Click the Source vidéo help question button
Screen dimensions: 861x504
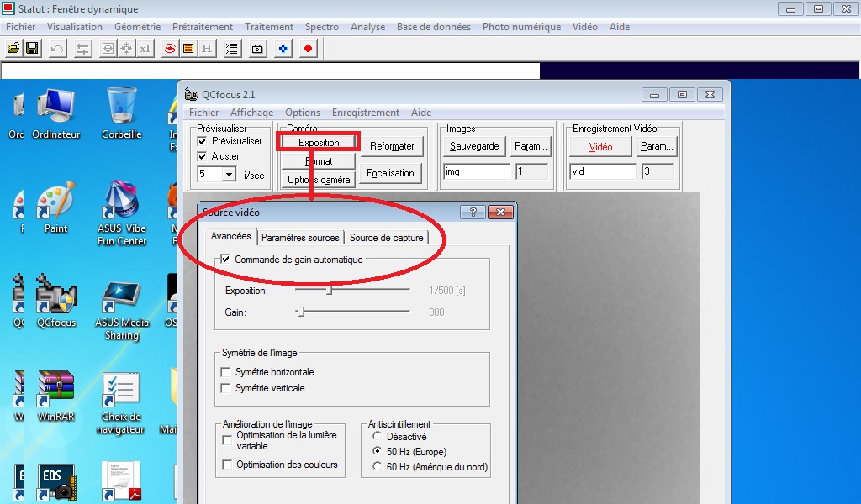pos(473,213)
